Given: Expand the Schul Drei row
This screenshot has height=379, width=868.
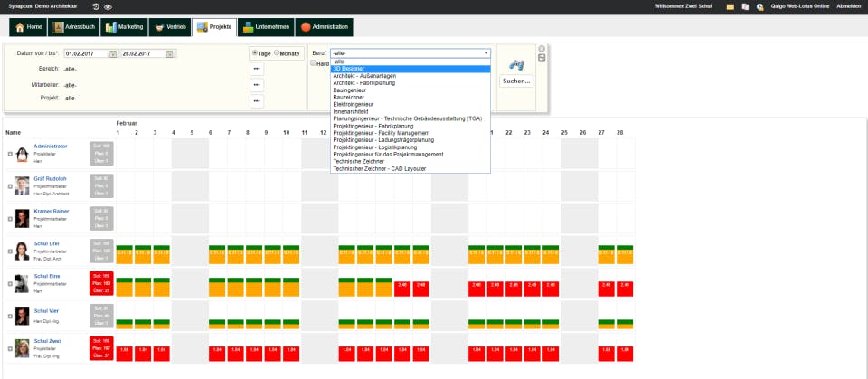Looking at the screenshot, I should (x=10, y=251).
